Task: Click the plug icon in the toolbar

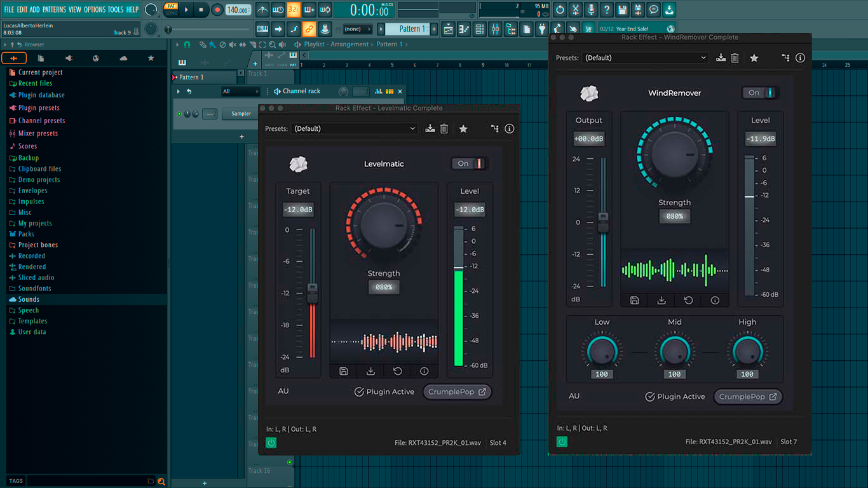Action: pyautogui.click(x=541, y=29)
